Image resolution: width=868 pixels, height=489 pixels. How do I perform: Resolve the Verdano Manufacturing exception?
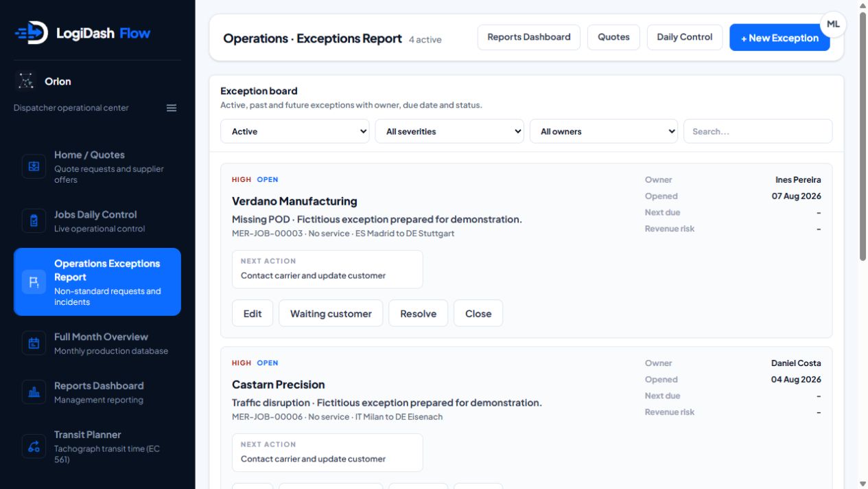pyautogui.click(x=419, y=313)
